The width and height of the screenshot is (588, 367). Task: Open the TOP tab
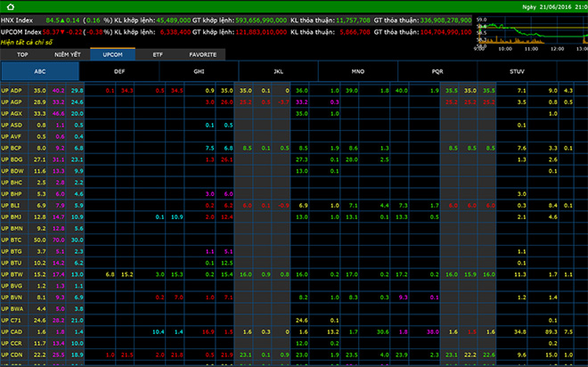coord(20,54)
